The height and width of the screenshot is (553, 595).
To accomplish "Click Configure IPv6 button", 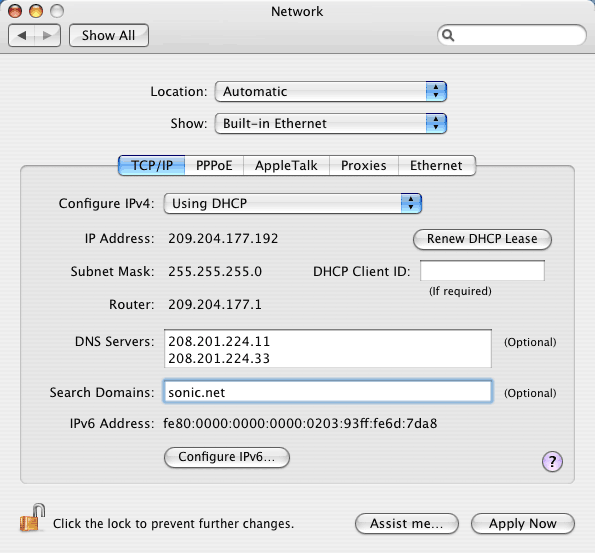I will (x=227, y=457).
